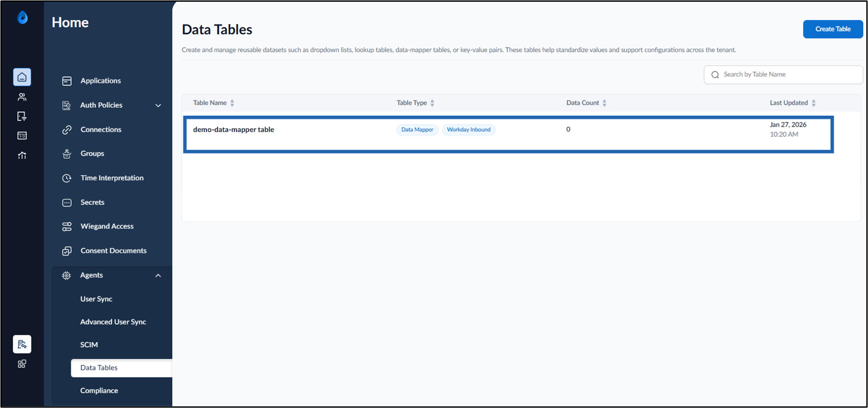The height and width of the screenshot is (408, 868).
Task: Click the Create Table button
Action: coord(833,29)
